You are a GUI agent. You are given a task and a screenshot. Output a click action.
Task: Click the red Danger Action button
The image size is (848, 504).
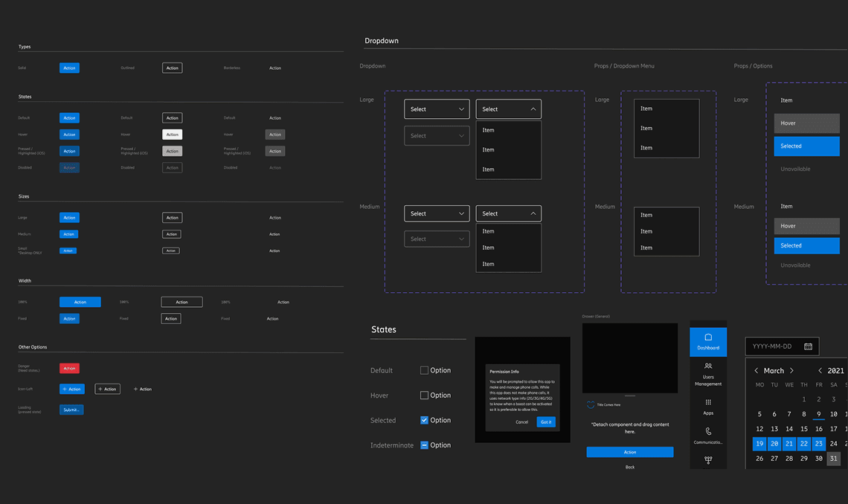coord(69,369)
